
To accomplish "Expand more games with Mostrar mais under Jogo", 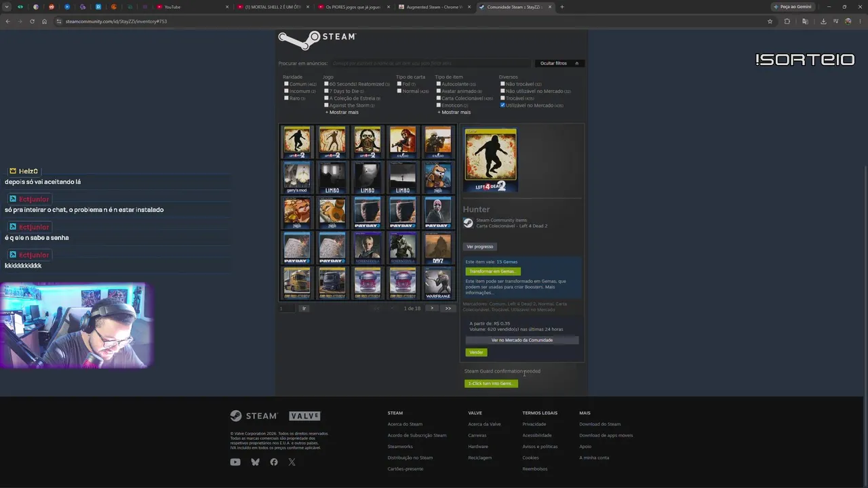I will (x=342, y=113).
